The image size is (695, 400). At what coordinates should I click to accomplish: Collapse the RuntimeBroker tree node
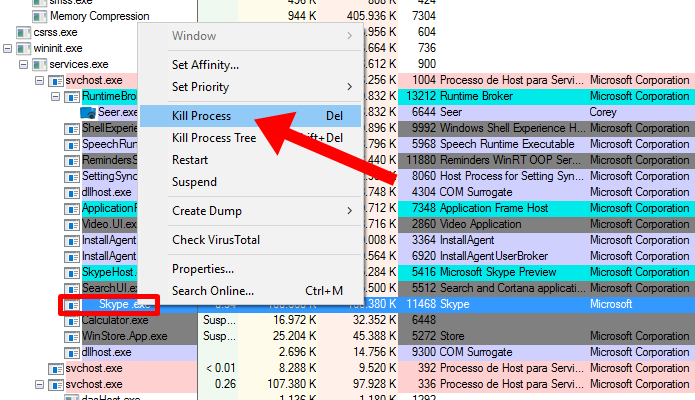tap(55, 96)
